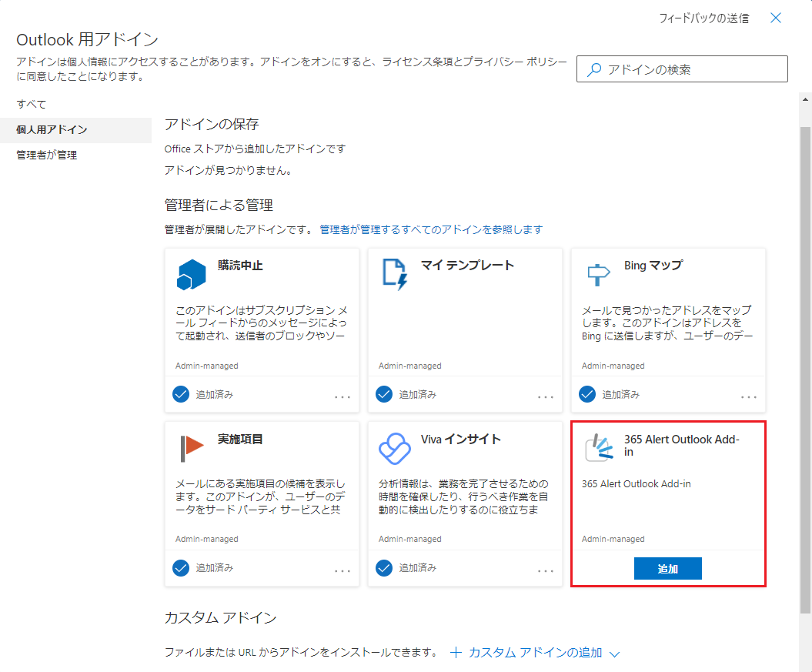The width and height of the screenshot is (812, 672).
Task: Select the すべて category in the sidebar
Action: point(32,104)
